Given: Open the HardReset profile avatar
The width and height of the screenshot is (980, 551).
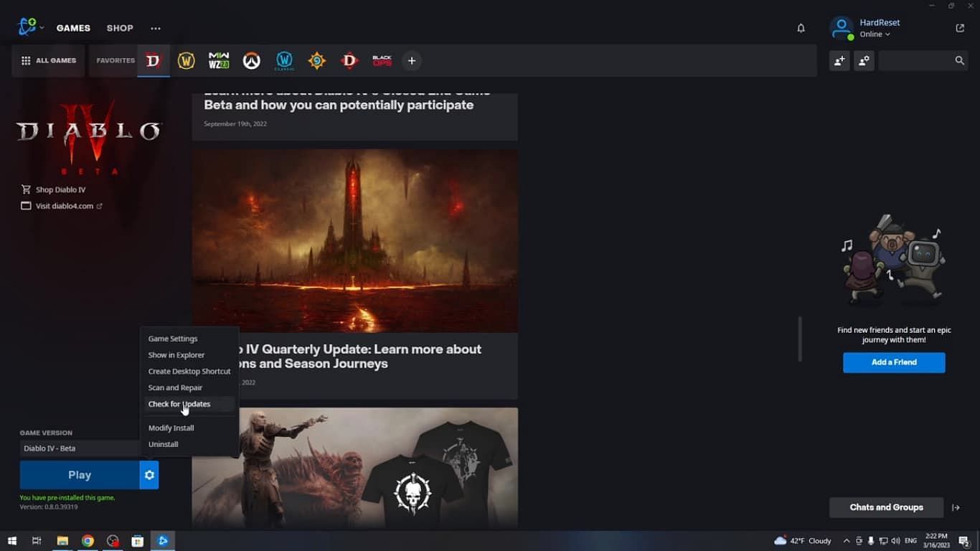Looking at the screenshot, I should [841, 28].
